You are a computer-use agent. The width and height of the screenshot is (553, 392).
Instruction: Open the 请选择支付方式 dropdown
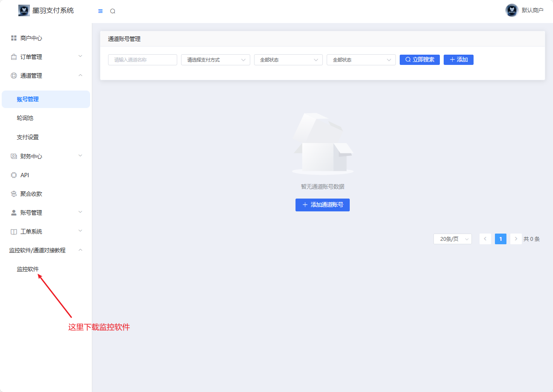pyautogui.click(x=216, y=60)
